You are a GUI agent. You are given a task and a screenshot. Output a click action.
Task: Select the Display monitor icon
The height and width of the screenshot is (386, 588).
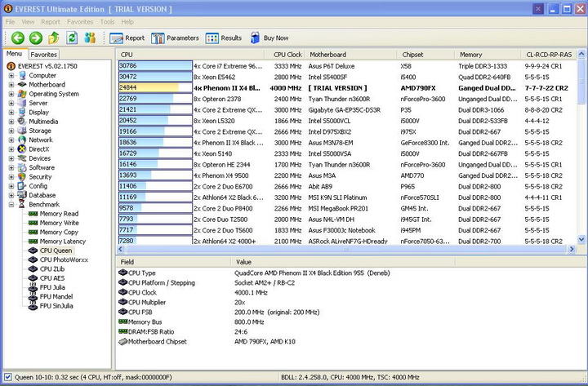(x=22, y=112)
